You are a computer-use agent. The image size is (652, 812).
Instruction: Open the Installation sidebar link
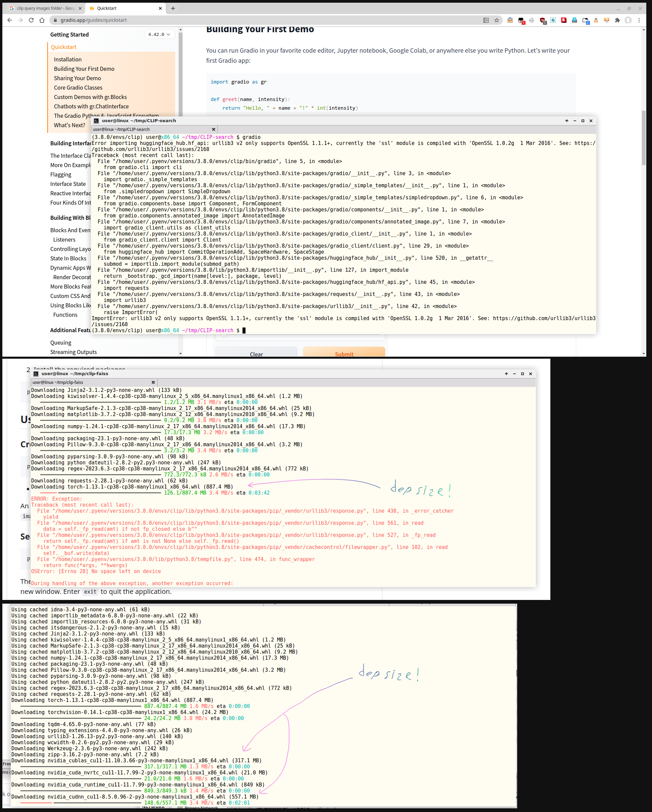pyautogui.click(x=68, y=59)
